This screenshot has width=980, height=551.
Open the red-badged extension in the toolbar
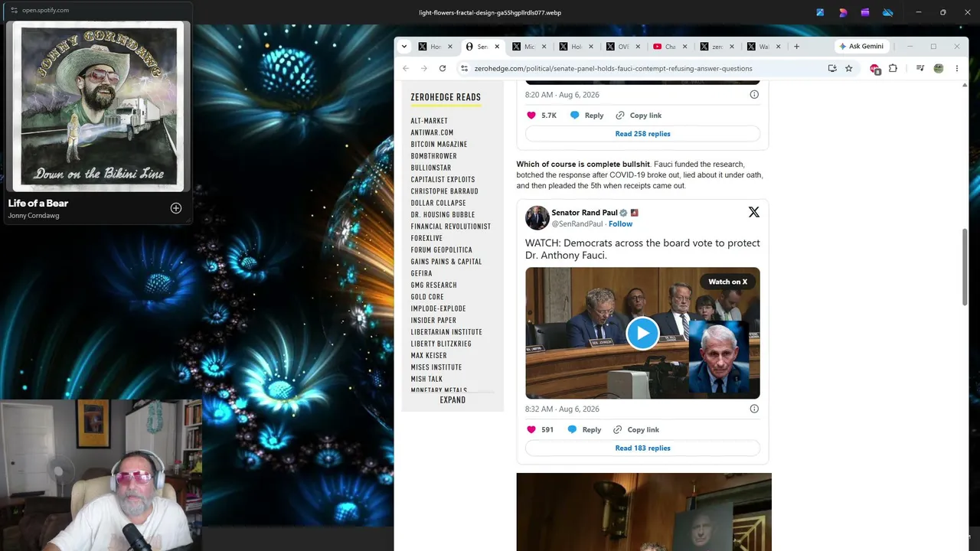(875, 69)
